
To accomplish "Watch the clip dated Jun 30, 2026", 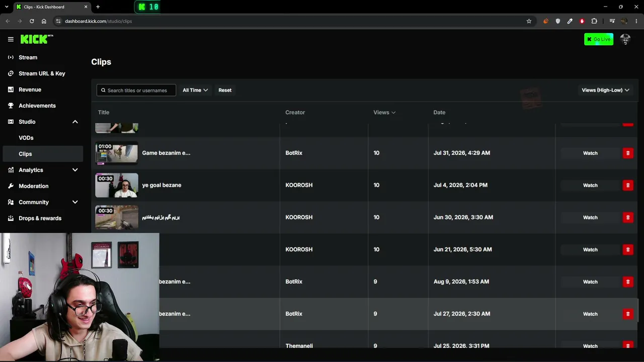I will [590, 217].
